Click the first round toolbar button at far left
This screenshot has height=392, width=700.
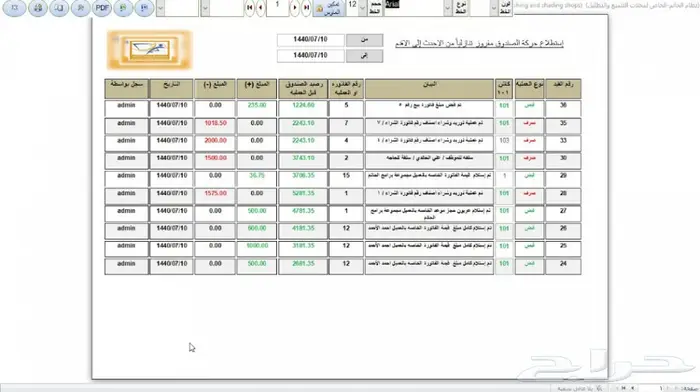pyautogui.click(x=15, y=8)
